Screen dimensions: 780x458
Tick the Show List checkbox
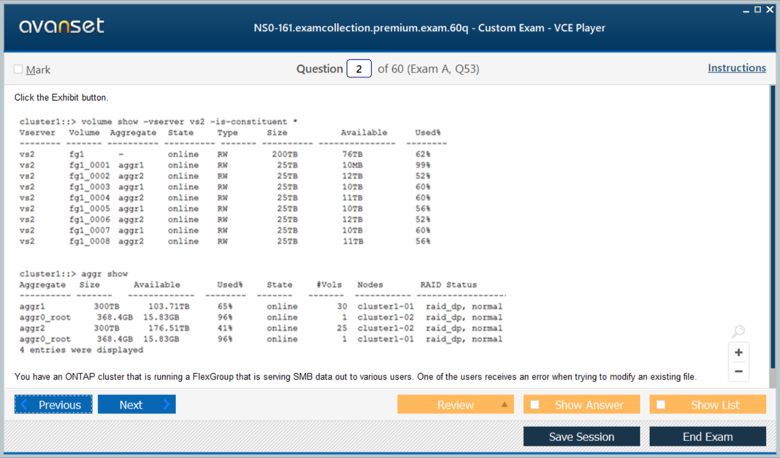click(661, 404)
